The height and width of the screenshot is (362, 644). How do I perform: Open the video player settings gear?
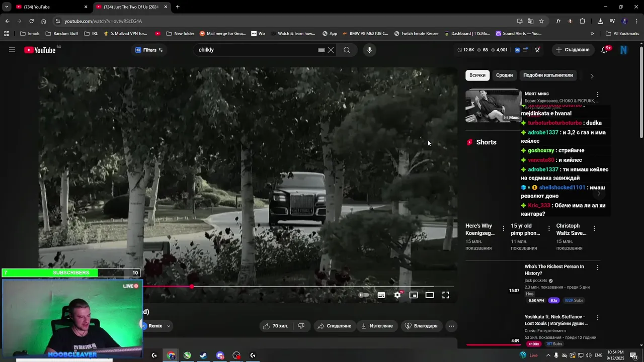point(397,295)
